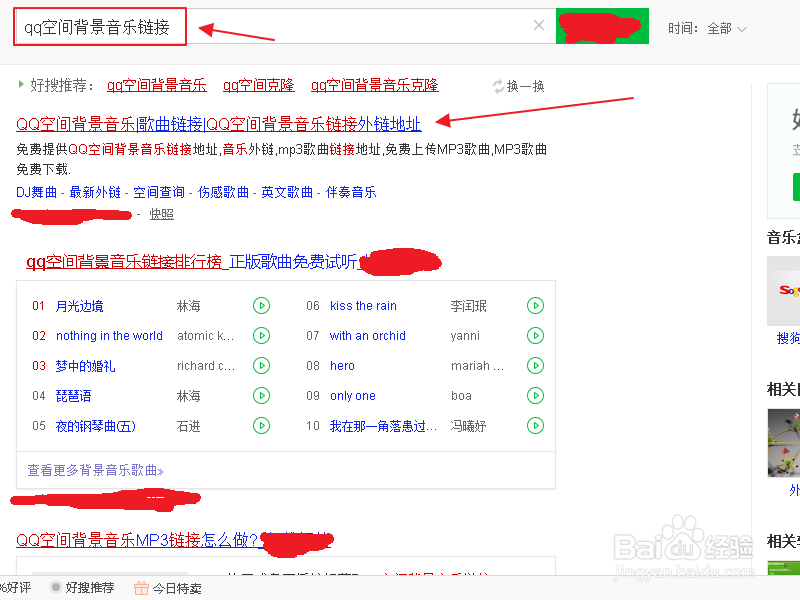Open the DJ舞曲 sublink
The height and width of the screenshot is (600, 800).
(x=36, y=192)
